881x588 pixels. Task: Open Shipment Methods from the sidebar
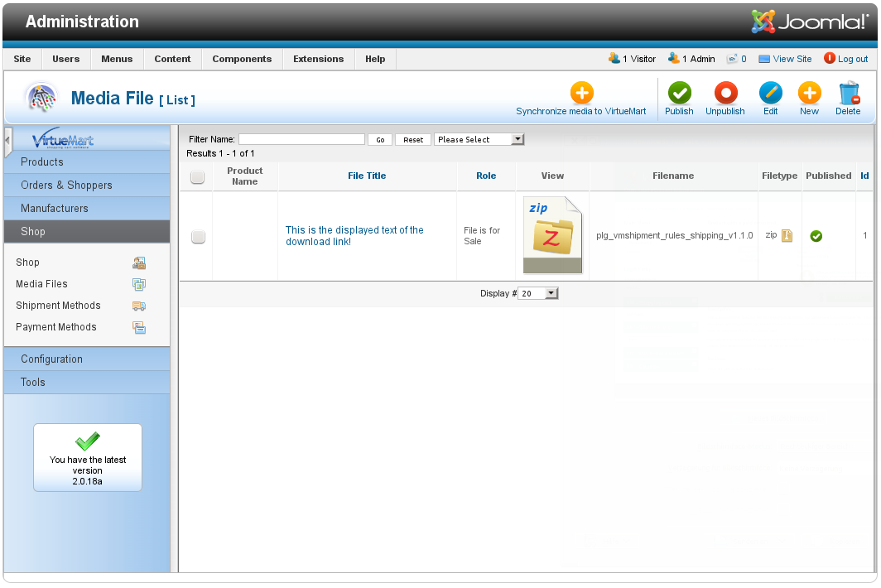pyautogui.click(x=58, y=306)
